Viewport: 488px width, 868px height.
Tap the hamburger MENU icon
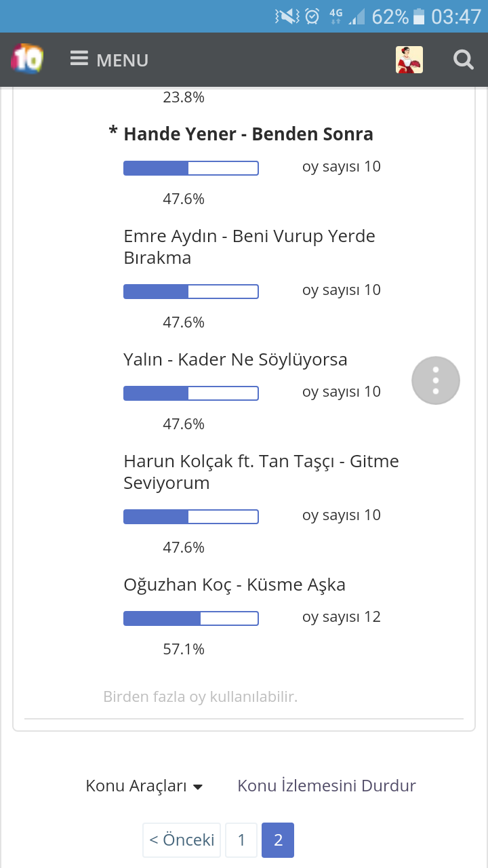[79, 59]
